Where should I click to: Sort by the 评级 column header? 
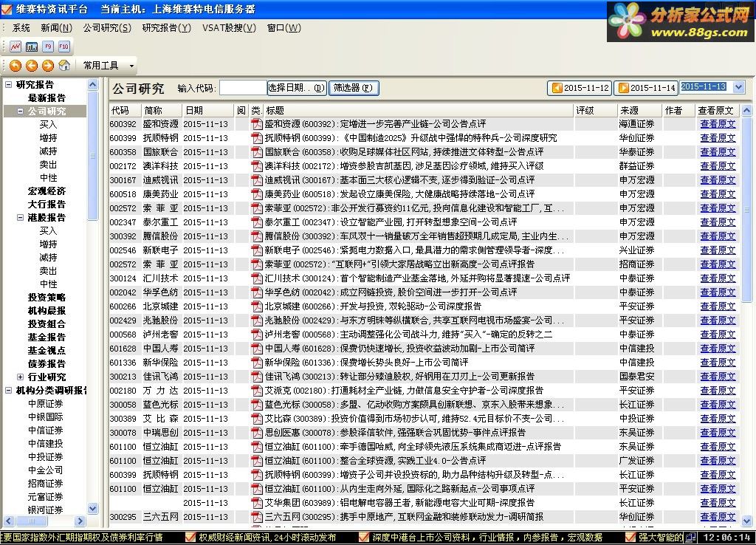click(595, 111)
